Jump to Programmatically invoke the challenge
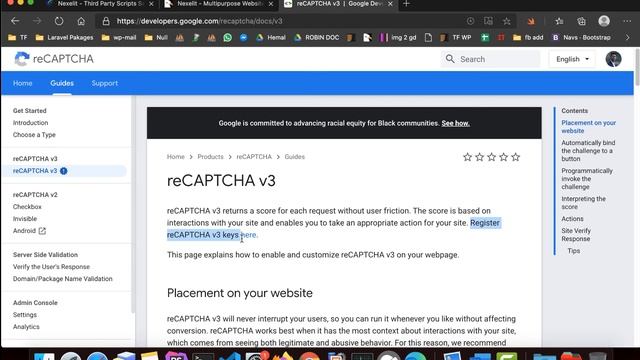 coord(587,179)
